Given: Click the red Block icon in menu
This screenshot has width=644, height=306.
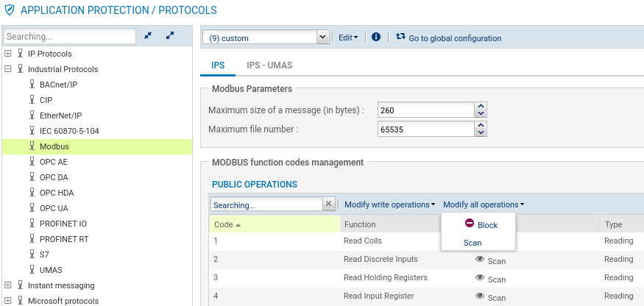Looking at the screenshot, I should pyautogui.click(x=470, y=224).
